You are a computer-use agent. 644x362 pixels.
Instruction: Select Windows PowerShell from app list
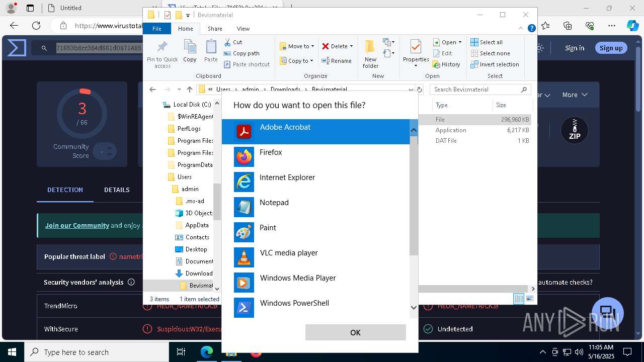[315, 307]
